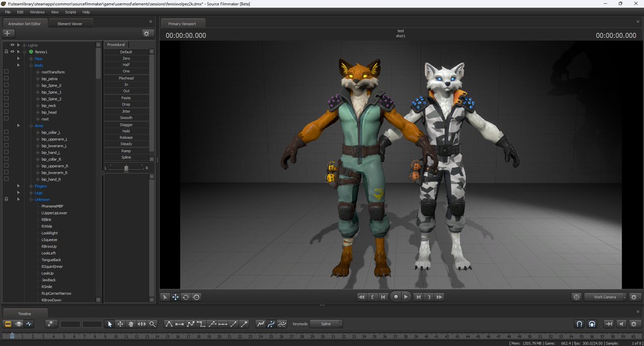Click the Move manipulator icon below viewport
This screenshot has width=644, height=346.
pos(175,297)
